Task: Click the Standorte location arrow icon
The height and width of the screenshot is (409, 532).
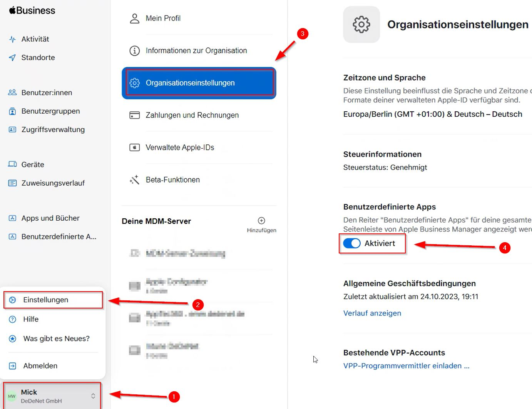Action: (12, 58)
